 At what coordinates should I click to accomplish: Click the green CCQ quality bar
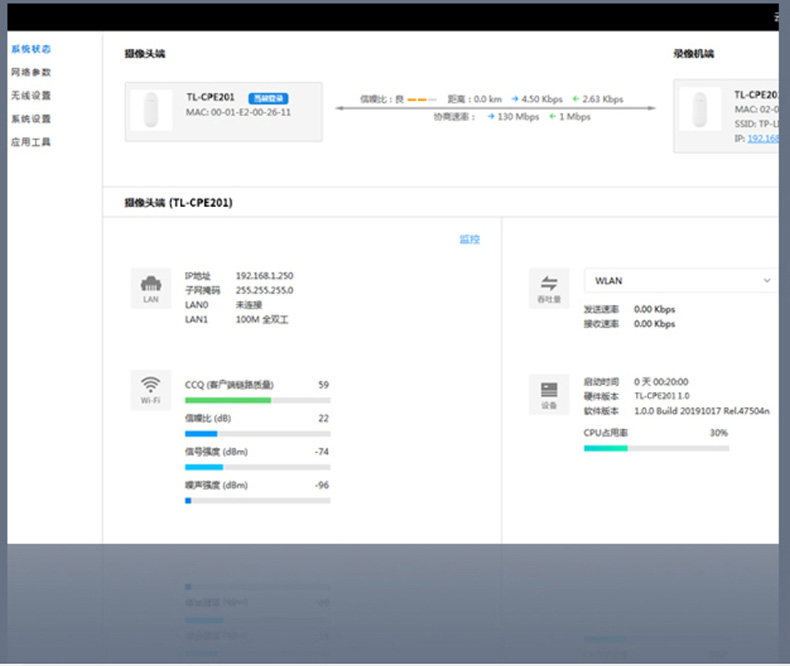[x=228, y=401]
